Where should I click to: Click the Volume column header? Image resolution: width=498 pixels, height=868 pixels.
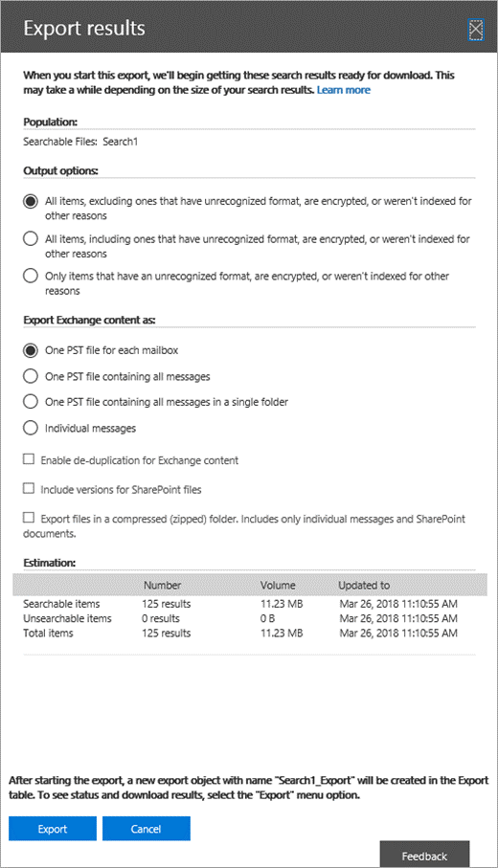[278, 585]
